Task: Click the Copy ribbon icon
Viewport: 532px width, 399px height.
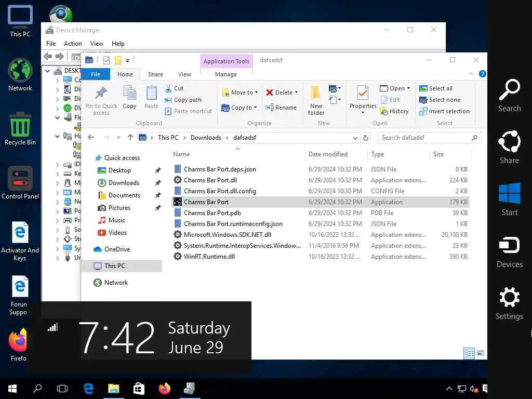Action: (x=129, y=92)
